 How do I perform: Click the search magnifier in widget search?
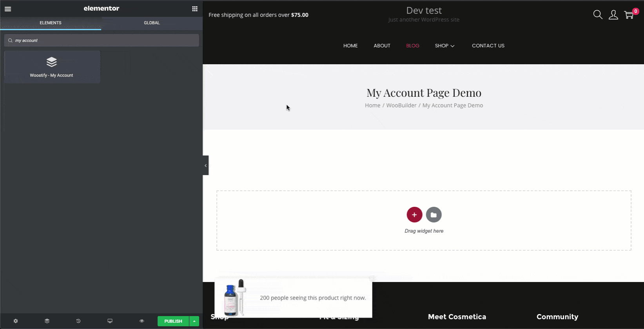pos(10,40)
